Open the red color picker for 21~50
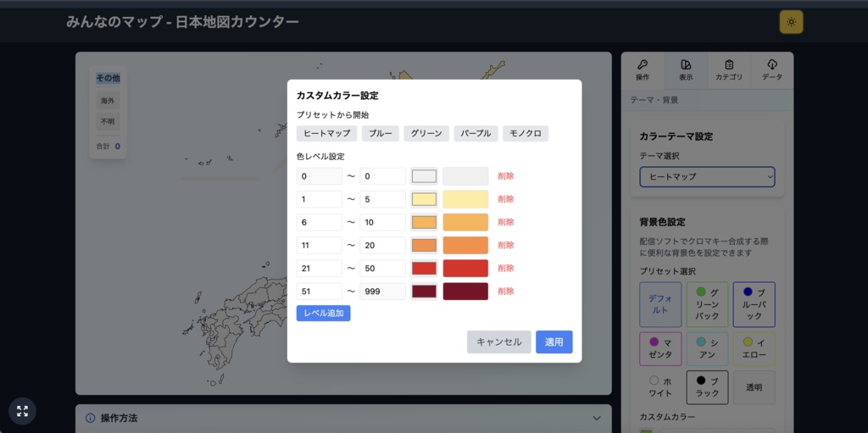The width and height of the screenshot is (868, 433). [x=424, y=268]
